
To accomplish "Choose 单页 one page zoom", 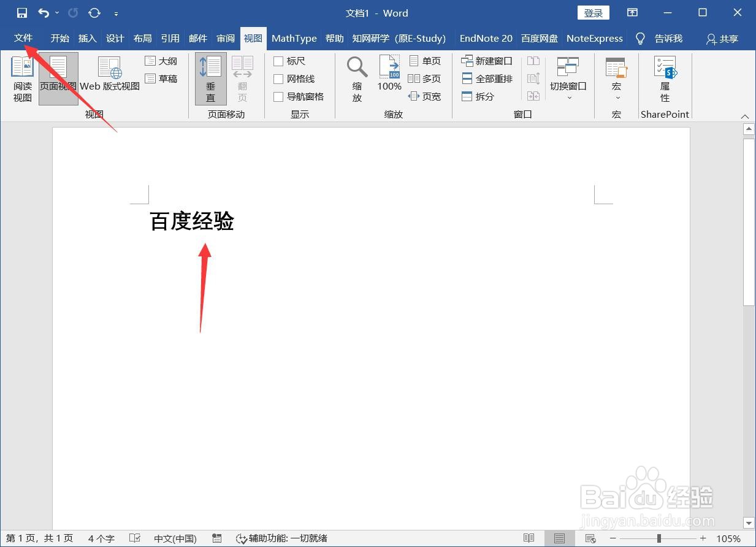I will (x=425, y=61).
